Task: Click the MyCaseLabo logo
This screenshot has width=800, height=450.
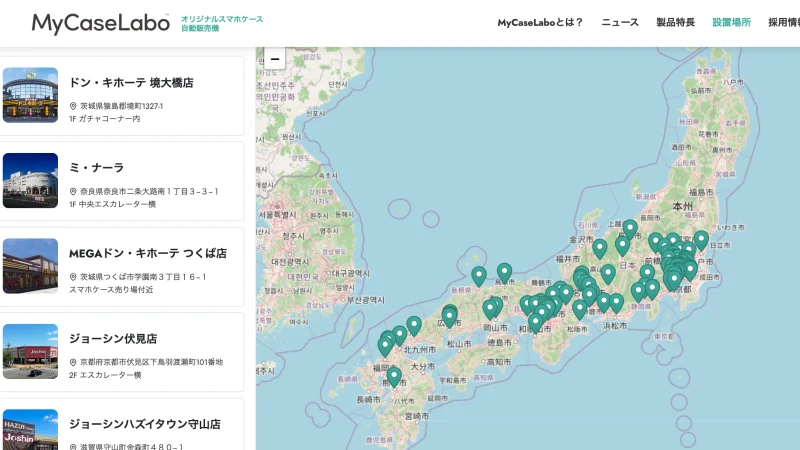Action: [101, 23]
